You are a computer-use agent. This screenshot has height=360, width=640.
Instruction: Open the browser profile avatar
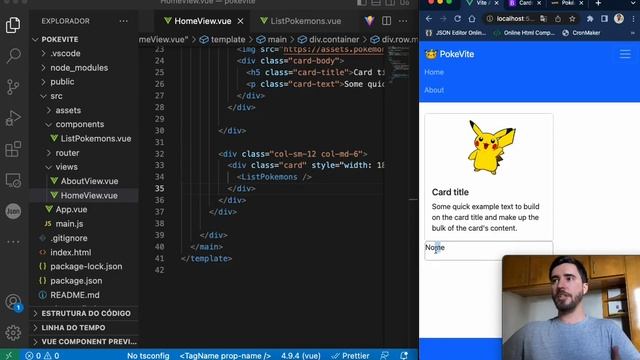pos(619,18)
